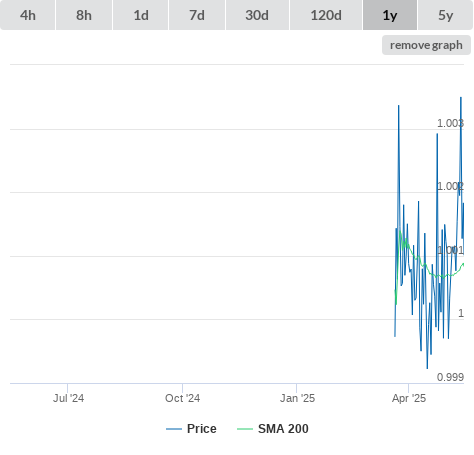Switch to the 5y range tab
This screenshot has width=474, height=455.
click(x=446, y=15)
